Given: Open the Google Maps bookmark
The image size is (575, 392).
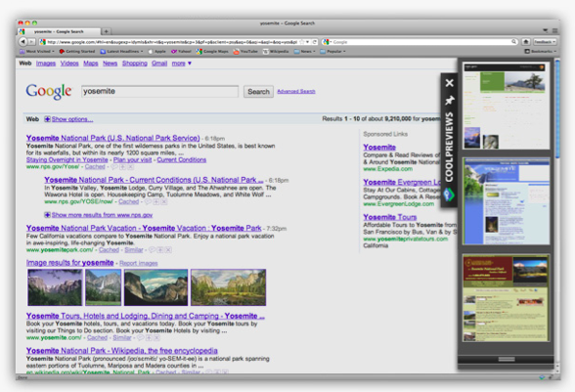Looking at the screenshot, I should 212,52.
